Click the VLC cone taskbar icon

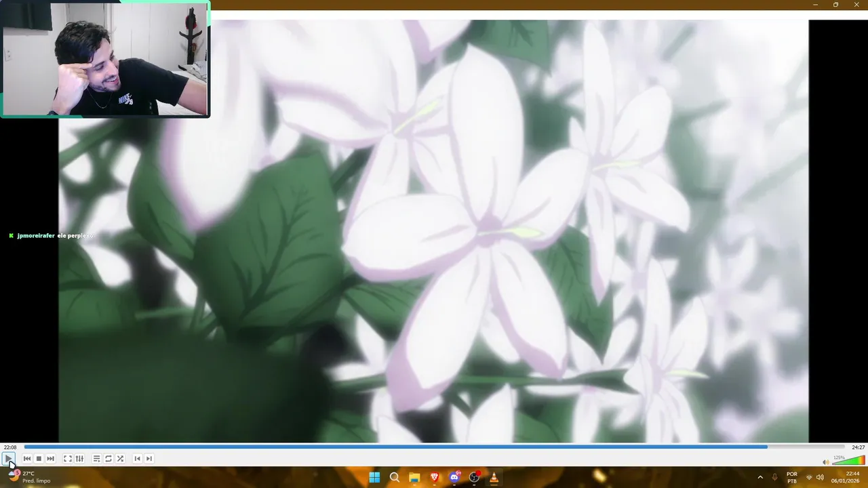point(494,477)
